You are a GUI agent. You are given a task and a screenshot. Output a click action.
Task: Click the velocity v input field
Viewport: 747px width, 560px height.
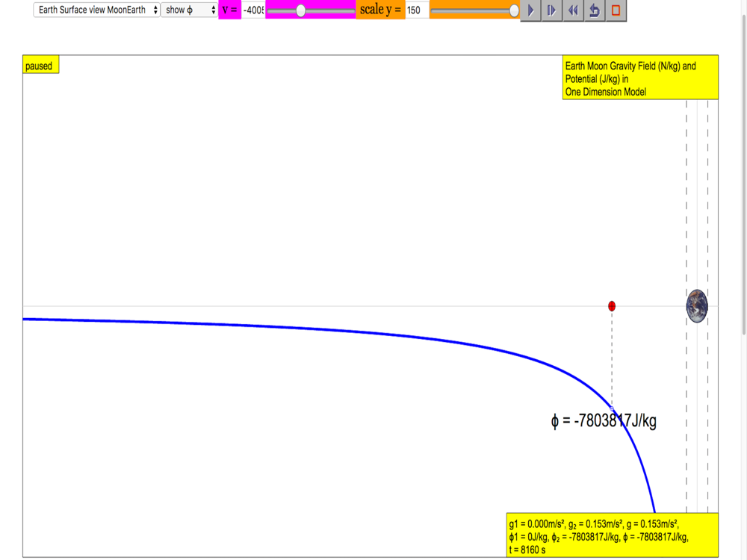[x=253, y=10]
